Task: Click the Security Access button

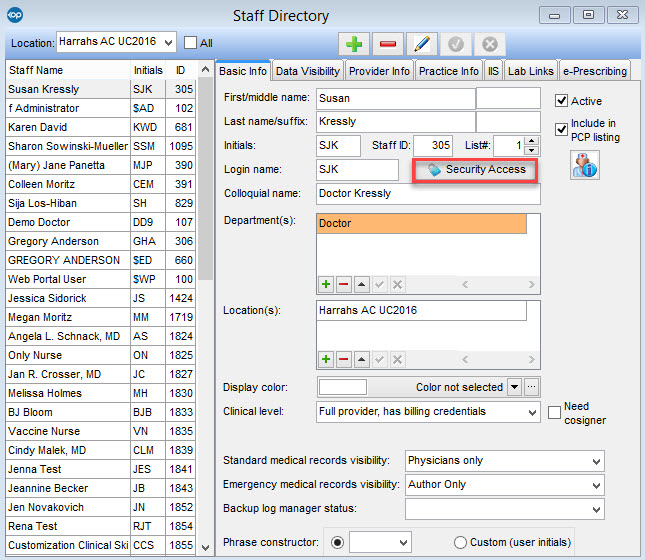Action: [x=475, y=170]
